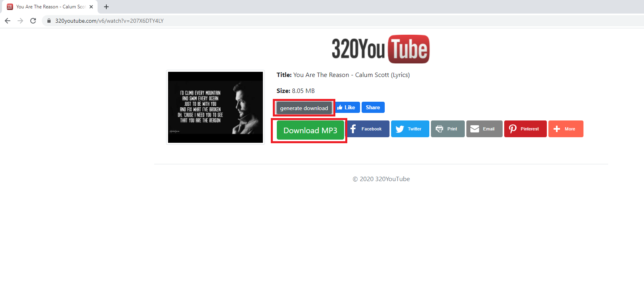Reload the page with refresh icon
644x286 pixels.
(x=33, y=21)
